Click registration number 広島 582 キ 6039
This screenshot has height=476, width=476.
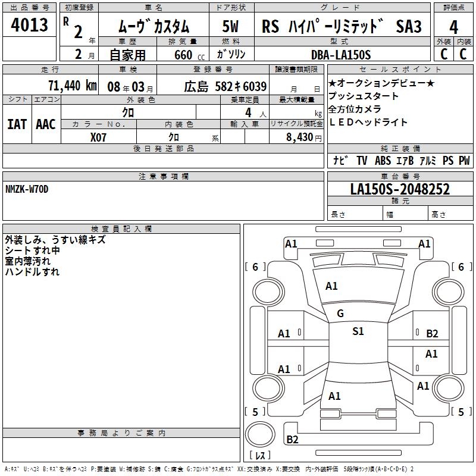point(226,86)
